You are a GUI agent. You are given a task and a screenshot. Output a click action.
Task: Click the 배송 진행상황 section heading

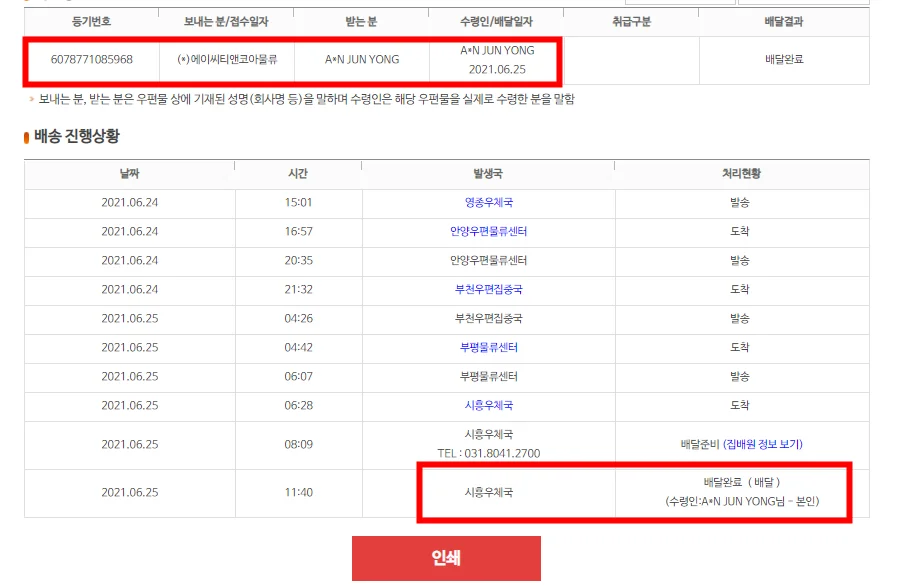click(76, 136)
